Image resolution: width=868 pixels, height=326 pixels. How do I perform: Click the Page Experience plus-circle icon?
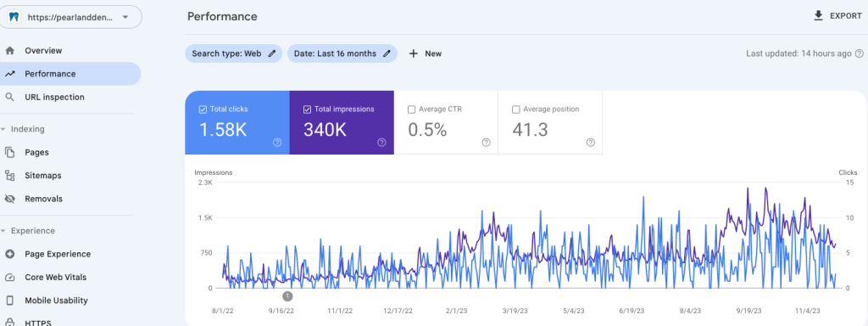click(9, 254)
